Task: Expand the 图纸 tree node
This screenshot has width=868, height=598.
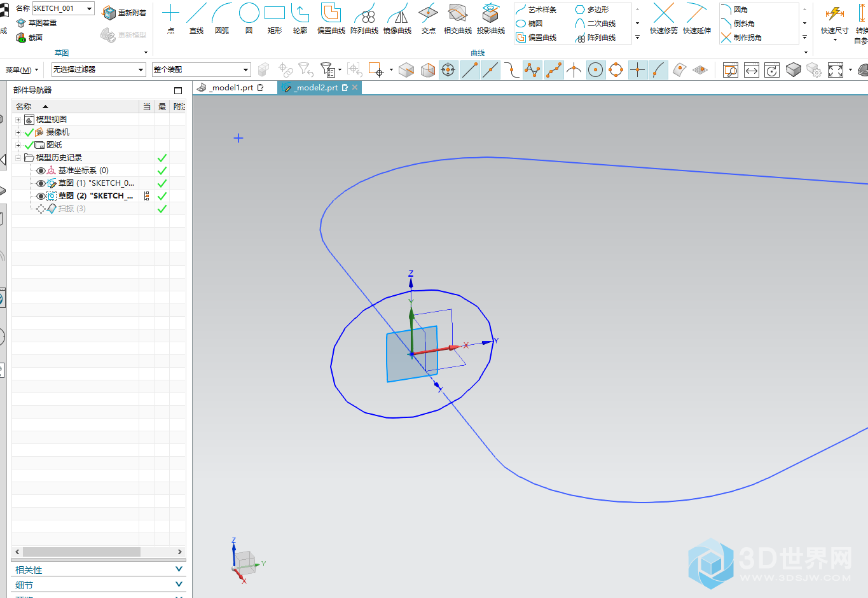Action: coord(18,145)
